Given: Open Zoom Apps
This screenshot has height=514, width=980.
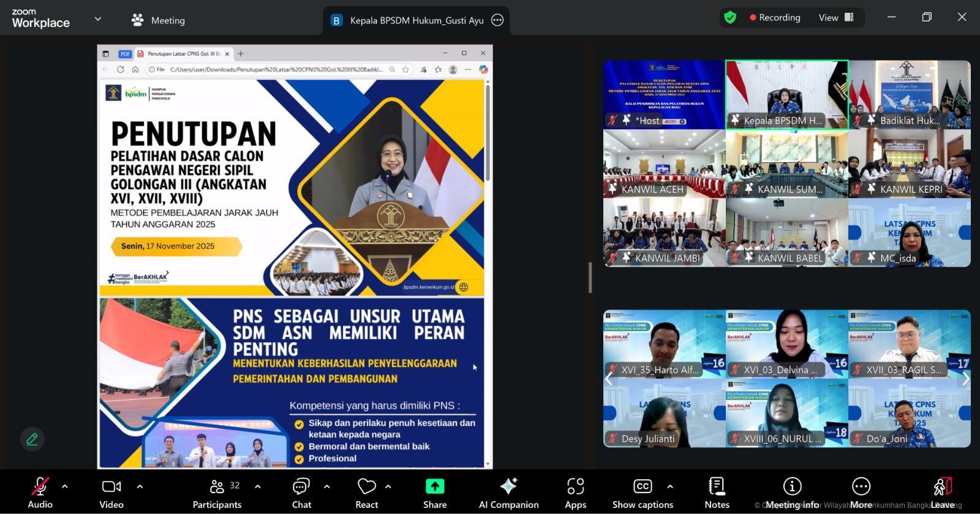Looking at the screenshot, I should point(575,493).
